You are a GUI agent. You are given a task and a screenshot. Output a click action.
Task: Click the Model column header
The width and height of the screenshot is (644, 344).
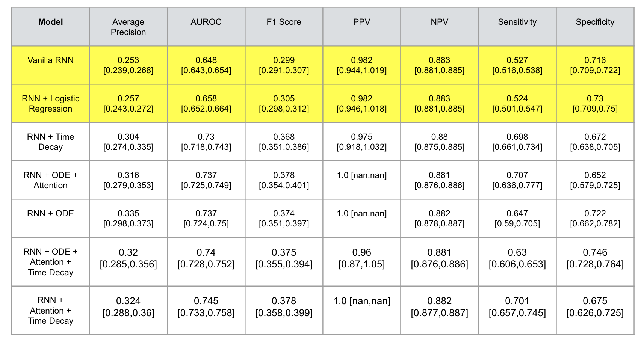tap(51, 22)
